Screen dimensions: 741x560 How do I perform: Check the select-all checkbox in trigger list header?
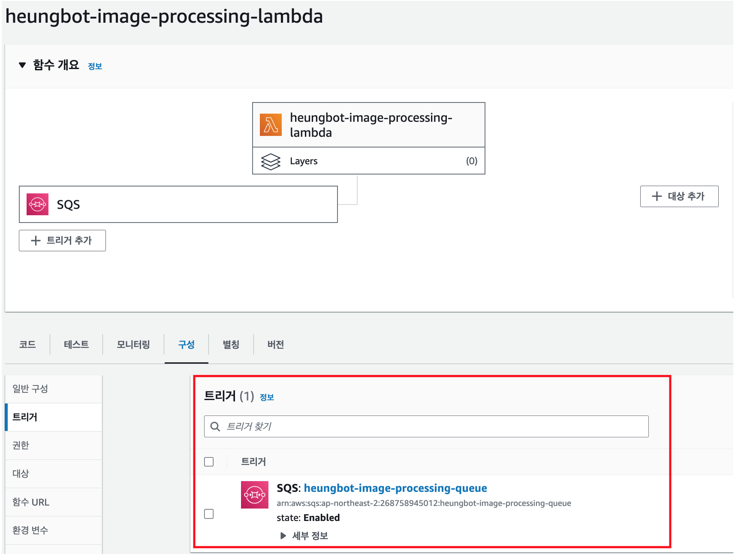[x=209, y=462]
